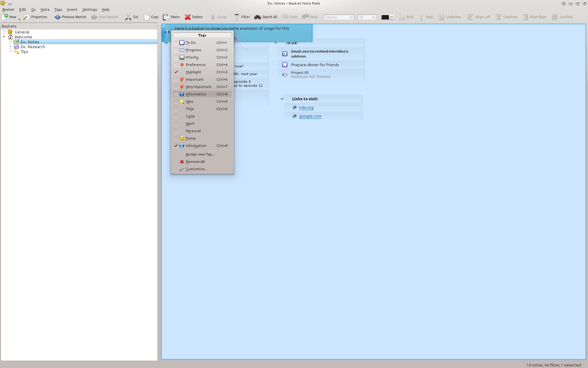Screen dimensions: 588x368
Task: Apply Align Left
Action: 479,17
